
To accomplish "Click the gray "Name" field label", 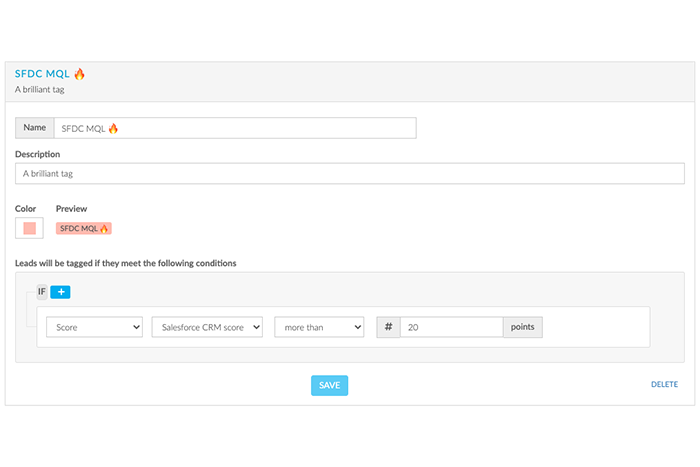I will [x=35, y=128].
